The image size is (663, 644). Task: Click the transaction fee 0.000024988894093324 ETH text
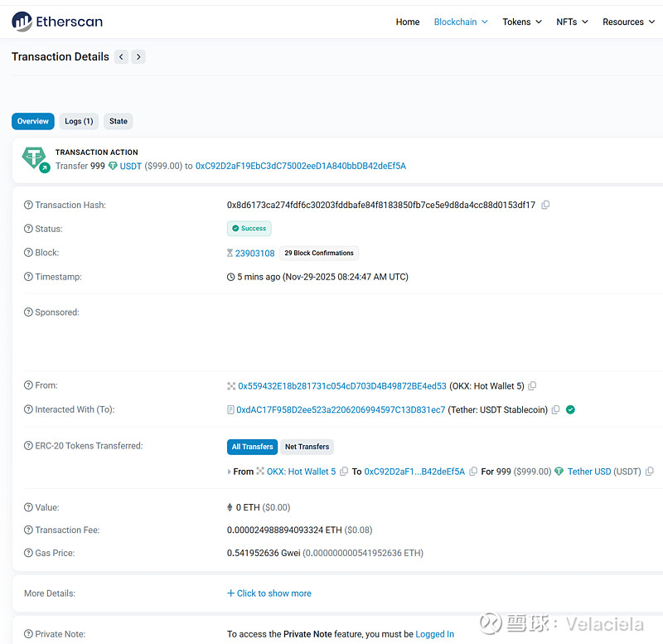coord(284,530)
